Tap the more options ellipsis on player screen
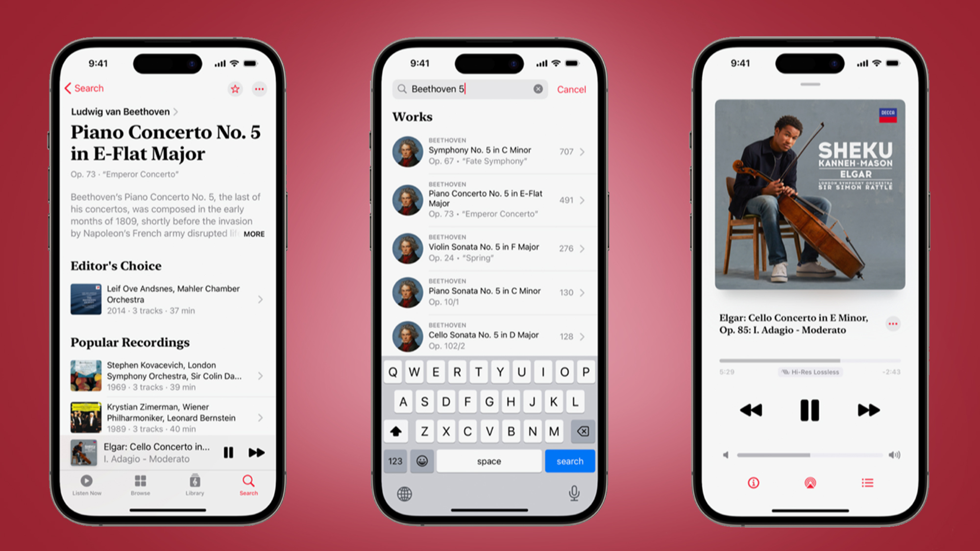Viewport: 980px width, 551px height. (893, 324)
